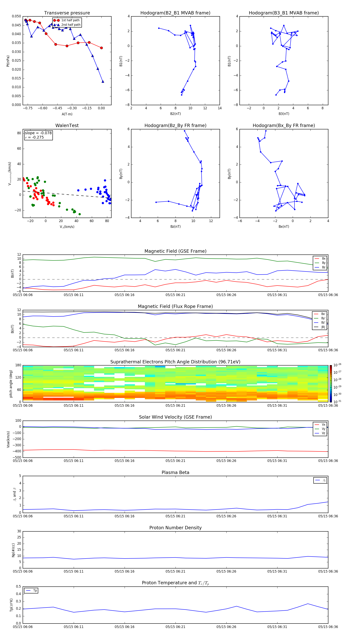The width and height of the screenshot is (351, 644).
Task: Select the Suprathermal Electrons Pitch Angle Distribution title
Action: tap(175, 362)
